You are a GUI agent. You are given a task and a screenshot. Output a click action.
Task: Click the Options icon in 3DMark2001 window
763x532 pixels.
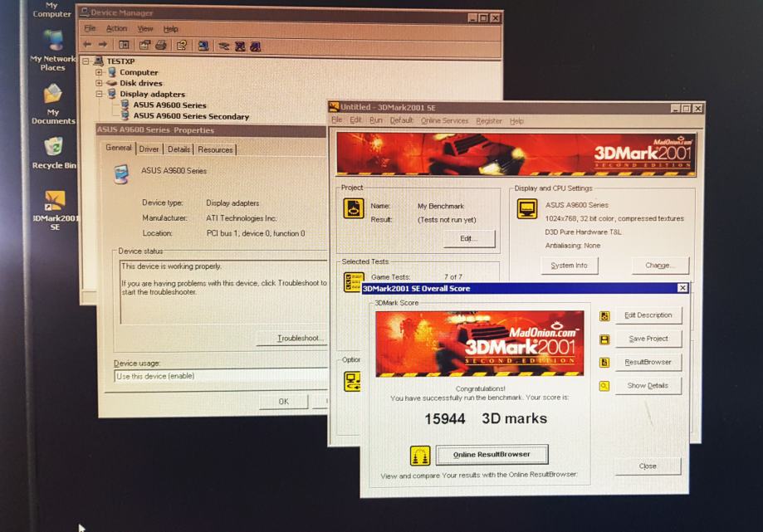pyautogui.click(x=352, y=382)
